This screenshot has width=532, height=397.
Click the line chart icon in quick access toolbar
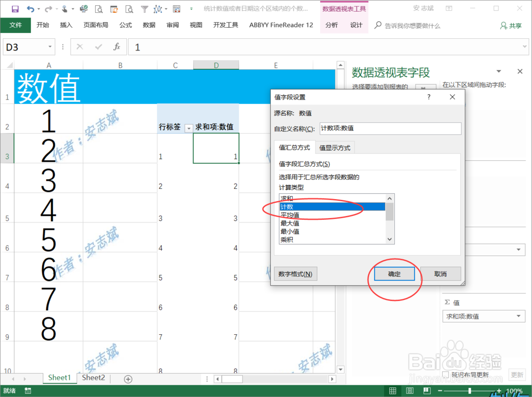[x=158, y=9]
